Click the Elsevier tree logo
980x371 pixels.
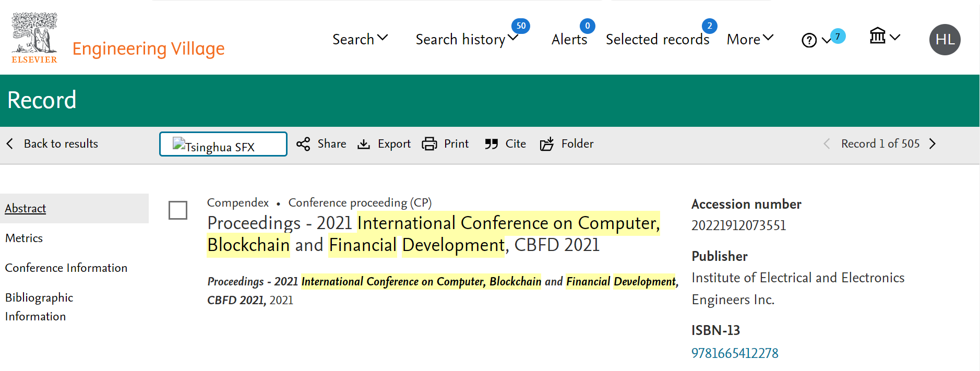pyautogui.click(x=34, y=38)
